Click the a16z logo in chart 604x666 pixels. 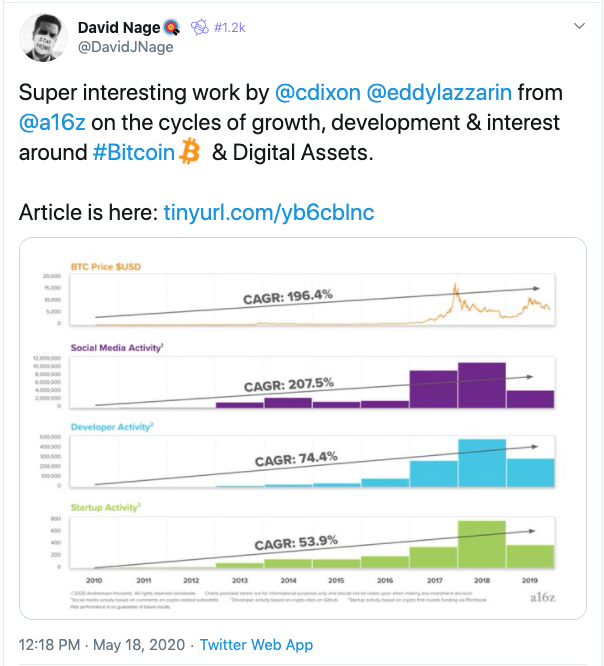point(542,597)
